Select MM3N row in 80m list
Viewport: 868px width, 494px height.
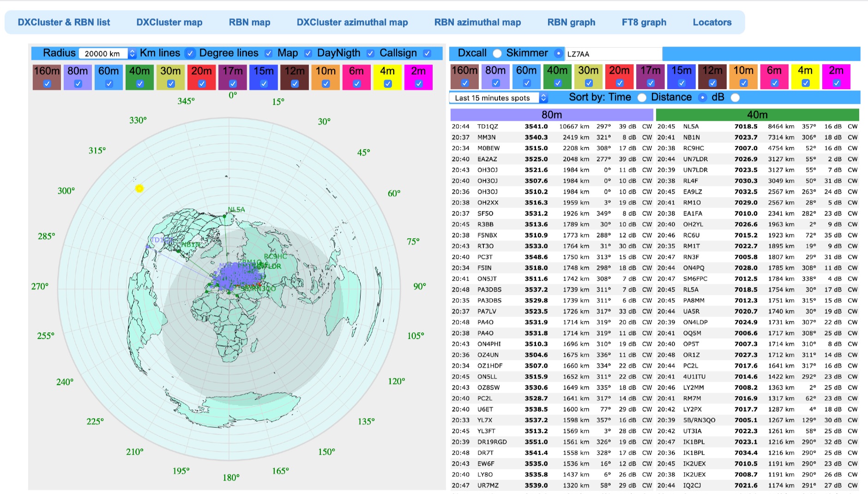tap(552, 137)
